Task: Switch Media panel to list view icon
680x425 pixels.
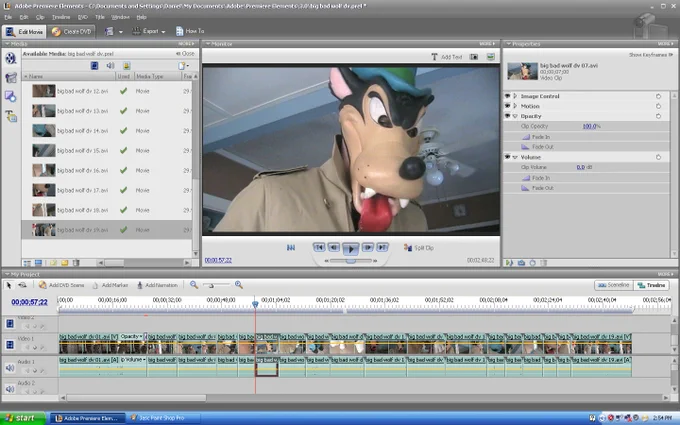Action: (27, 263)
